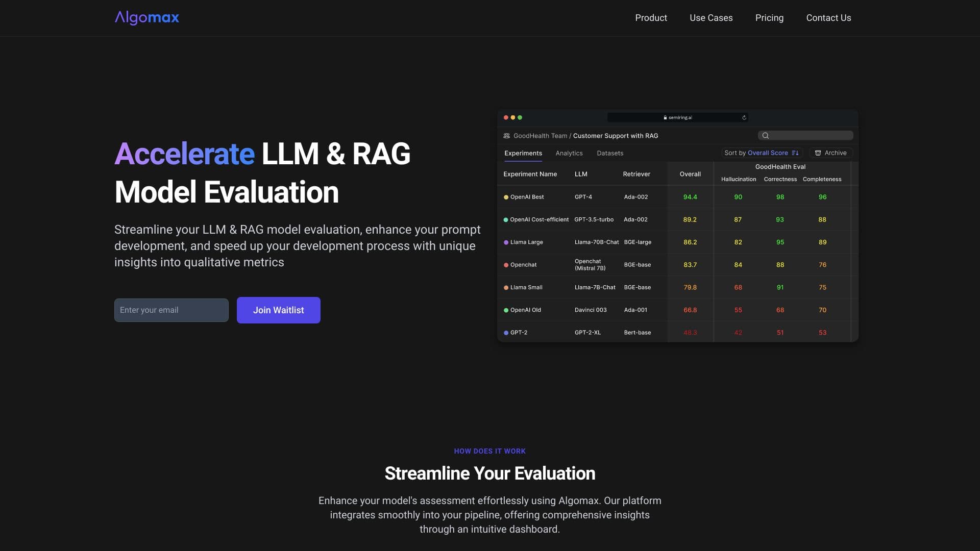
Task: Go to the Pricing page link
Action: click(x=769, y=18)
